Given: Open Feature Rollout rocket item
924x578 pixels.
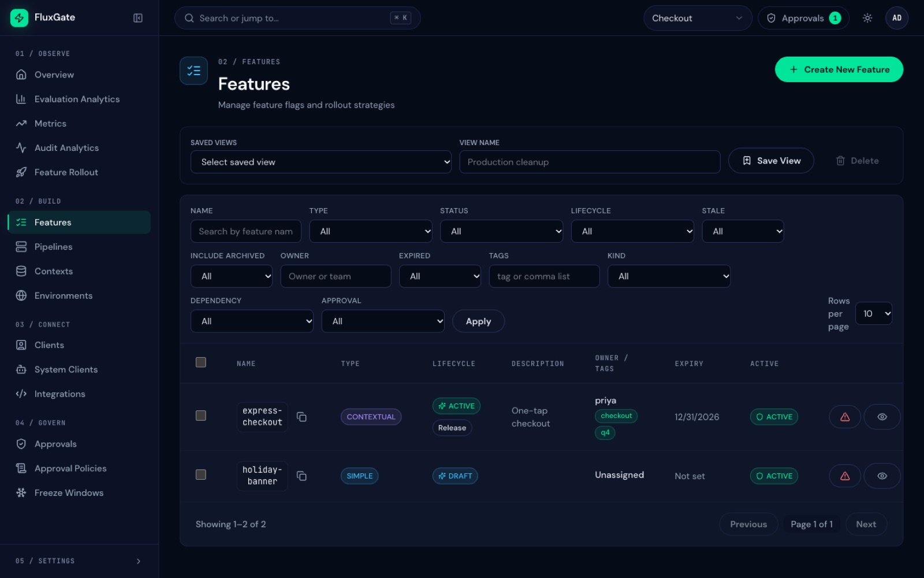Looking at the screenshot, I should click(x=79, y=172).
